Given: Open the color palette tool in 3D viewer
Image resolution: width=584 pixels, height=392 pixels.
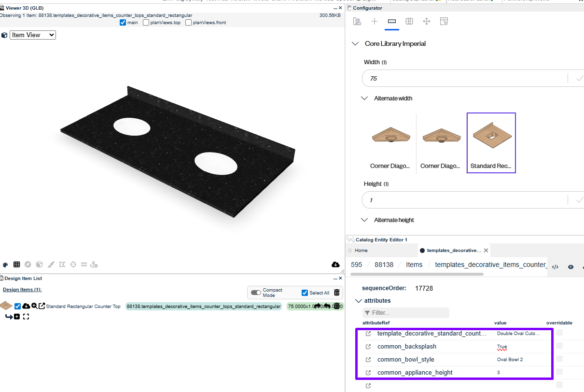Looking at the screenshot, I should point(5,265).
